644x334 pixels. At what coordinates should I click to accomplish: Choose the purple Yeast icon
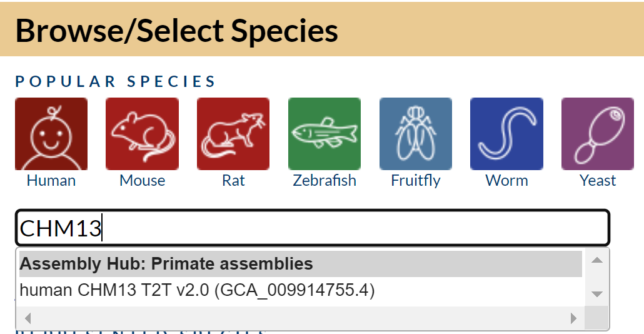point(598,134)
